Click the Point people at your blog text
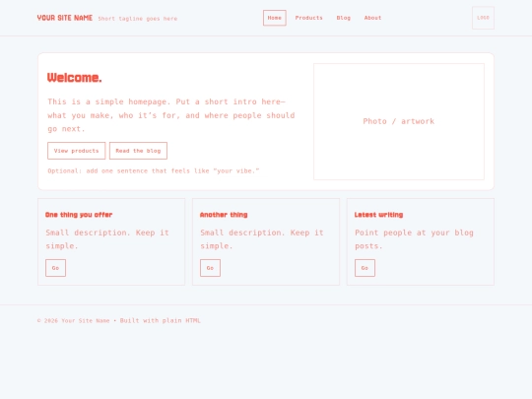The height and width of the screenshot is (399, 532). [x=414, y=239]
